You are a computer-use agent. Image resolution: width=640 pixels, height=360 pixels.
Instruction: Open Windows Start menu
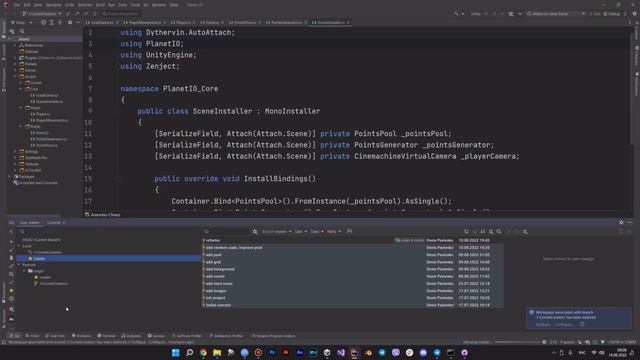[176, 353]
